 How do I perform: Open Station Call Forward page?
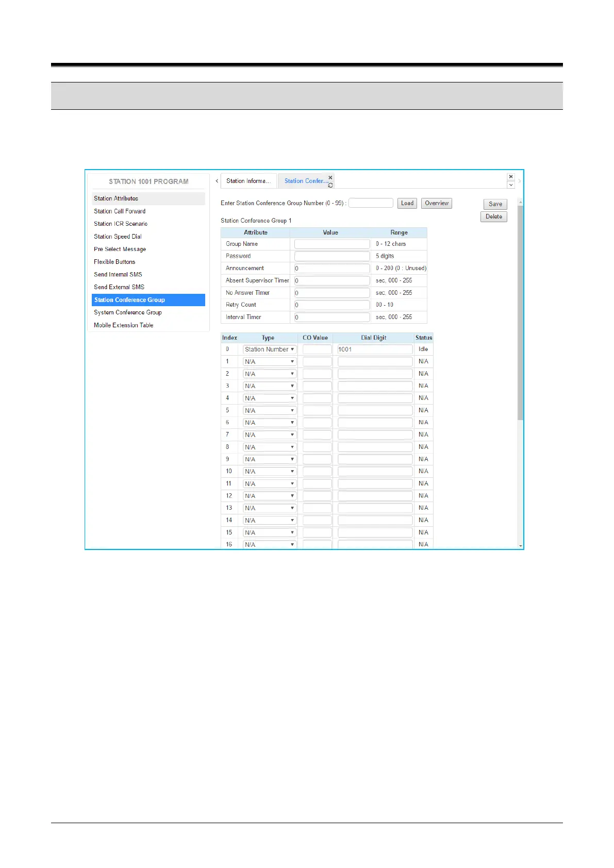pos(148,211)
